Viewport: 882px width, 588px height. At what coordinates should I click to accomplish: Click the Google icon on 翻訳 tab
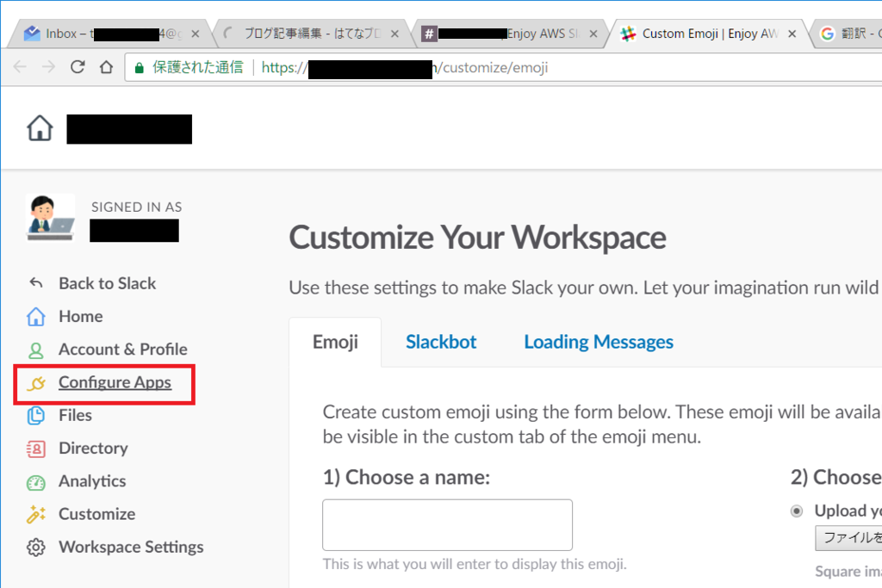827,34
